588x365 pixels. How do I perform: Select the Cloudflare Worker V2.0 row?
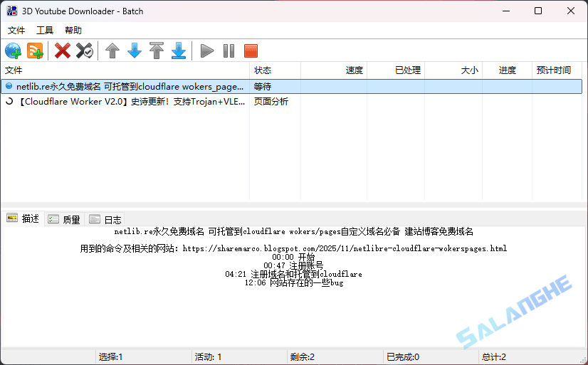click(x=291, y=102)
